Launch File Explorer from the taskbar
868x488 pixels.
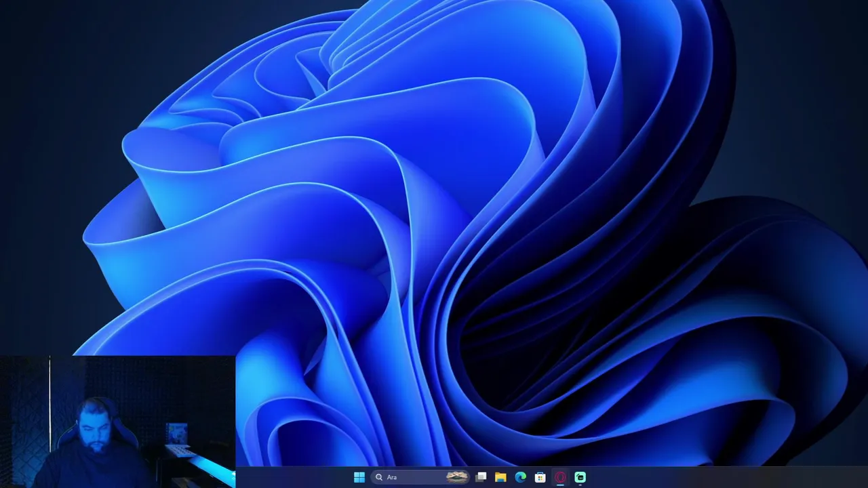[x=500, y=477]
